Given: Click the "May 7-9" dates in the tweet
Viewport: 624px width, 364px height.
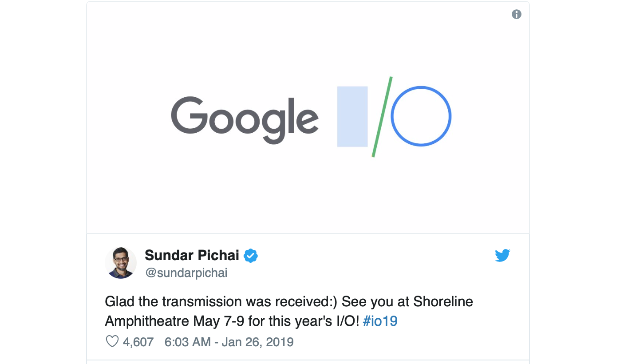Looking at the screenshot, I should (219, 321).
